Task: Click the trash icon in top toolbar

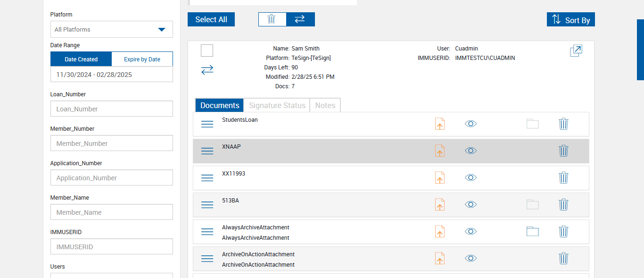Action: click(x=272, y=19)
